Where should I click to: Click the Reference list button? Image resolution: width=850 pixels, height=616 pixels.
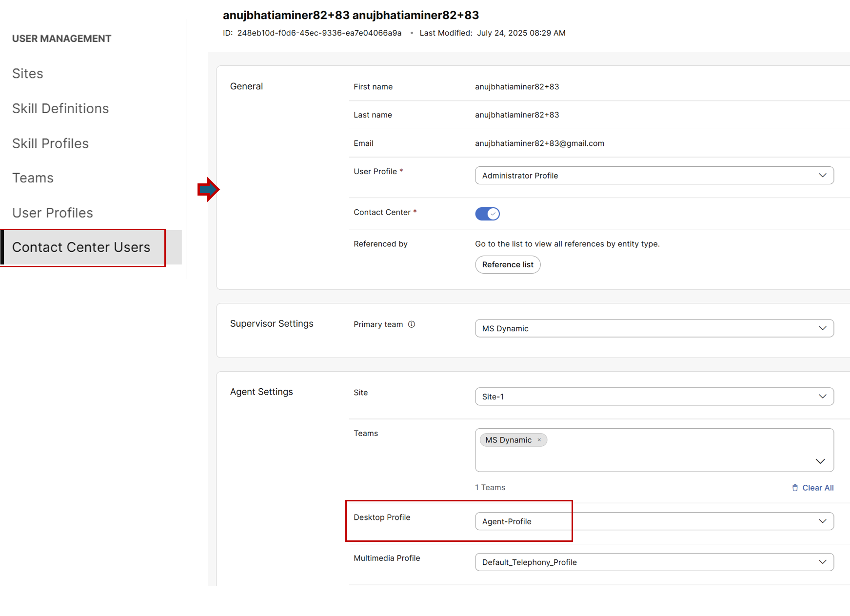[507, 264]
